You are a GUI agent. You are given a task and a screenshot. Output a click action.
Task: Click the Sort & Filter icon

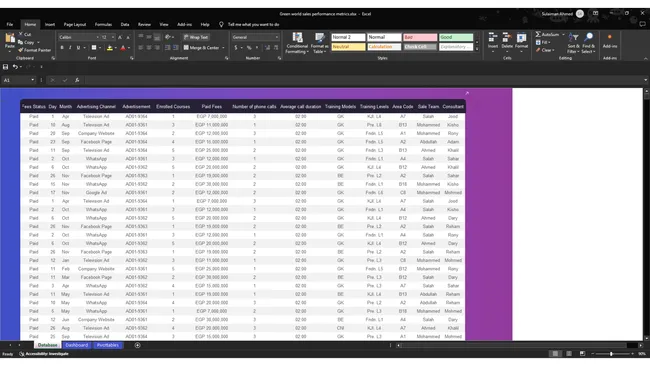point(574,43)
